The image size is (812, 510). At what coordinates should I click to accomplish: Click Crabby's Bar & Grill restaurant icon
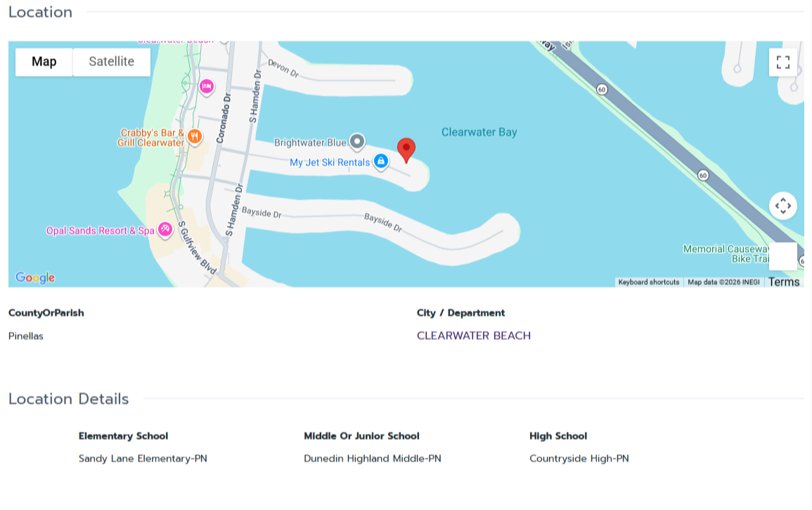(x=195, y=136)
